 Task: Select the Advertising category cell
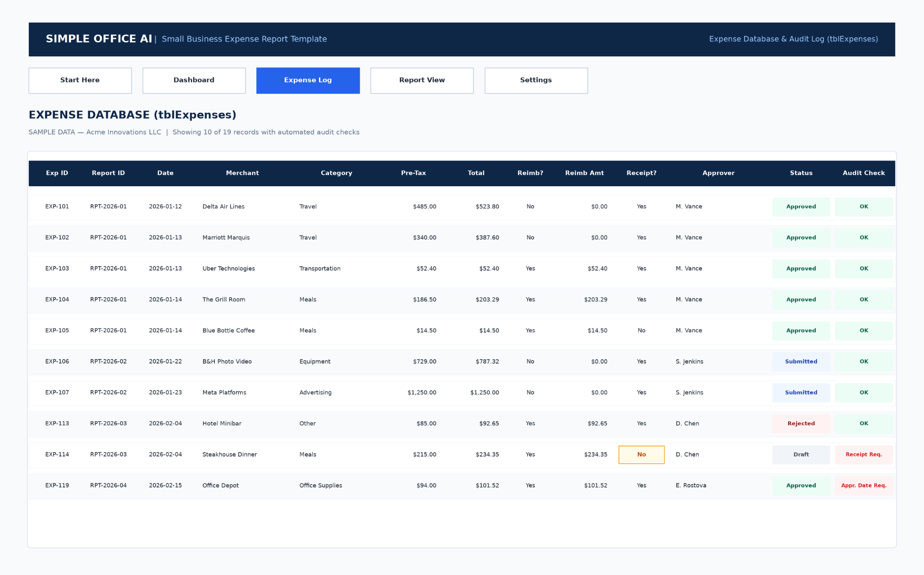[315, 393]
